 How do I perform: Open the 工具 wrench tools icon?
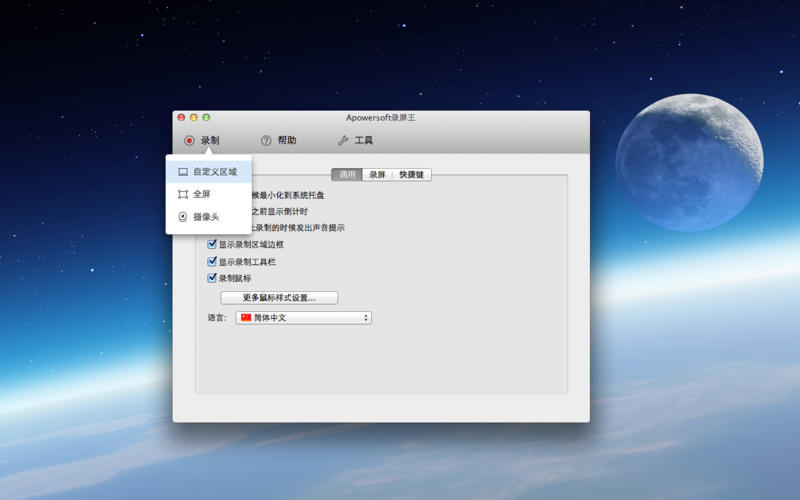343,141
